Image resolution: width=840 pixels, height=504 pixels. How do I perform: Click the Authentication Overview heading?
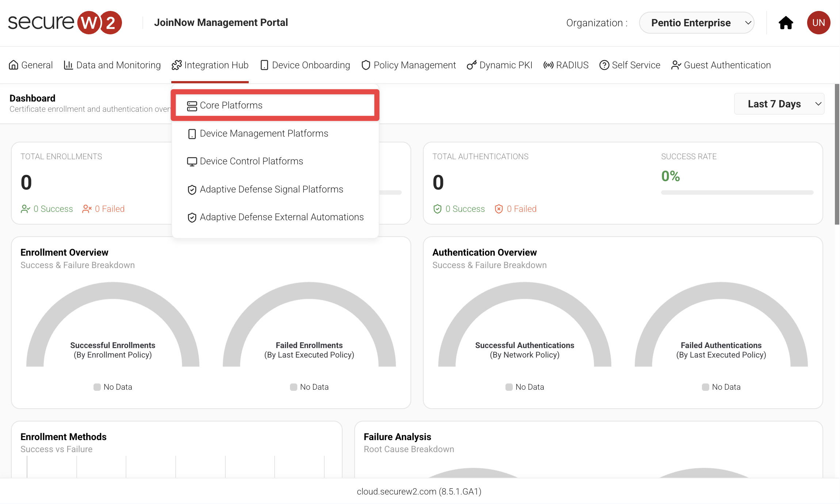click(485, 252)
